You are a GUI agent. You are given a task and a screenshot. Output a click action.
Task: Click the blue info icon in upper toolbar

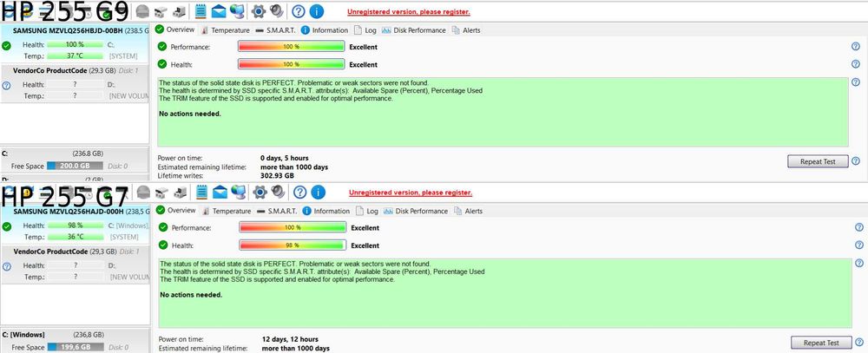316,11
